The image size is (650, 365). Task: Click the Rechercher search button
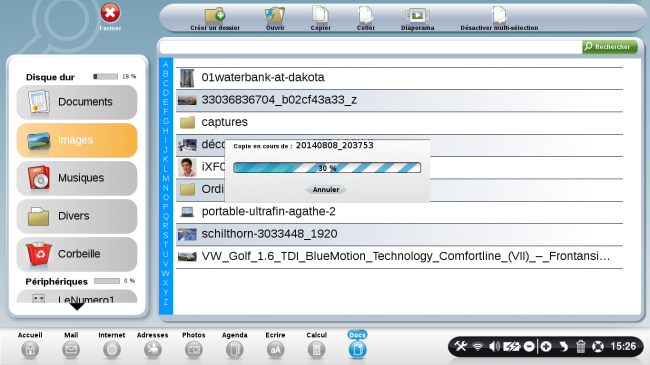coord(609,47)
